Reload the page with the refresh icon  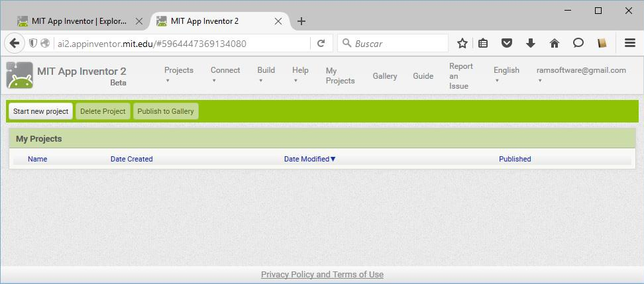321,43
